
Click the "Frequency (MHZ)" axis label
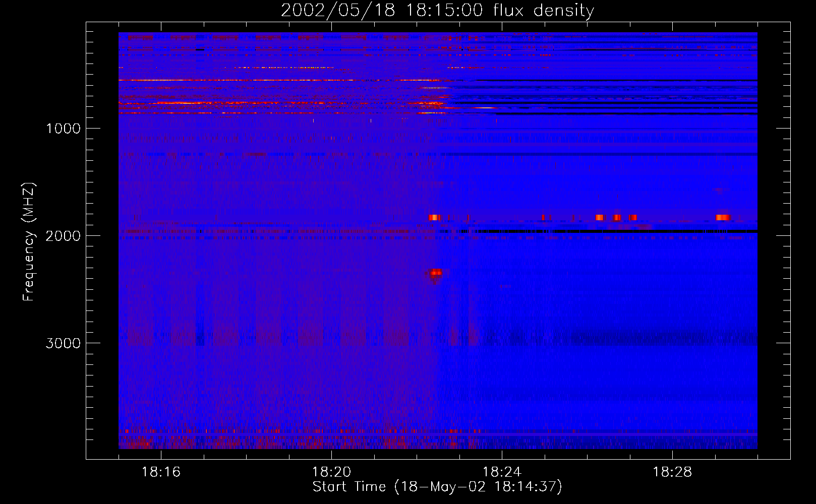click(x=29, y=242)
